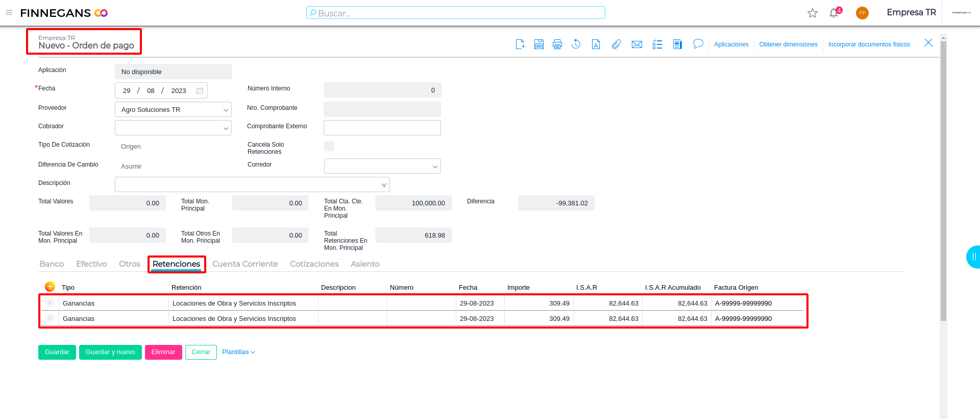Switch to the Cuenta Corriente tab
The height and width of the screenshot is (419, 980).
(245, 264)
